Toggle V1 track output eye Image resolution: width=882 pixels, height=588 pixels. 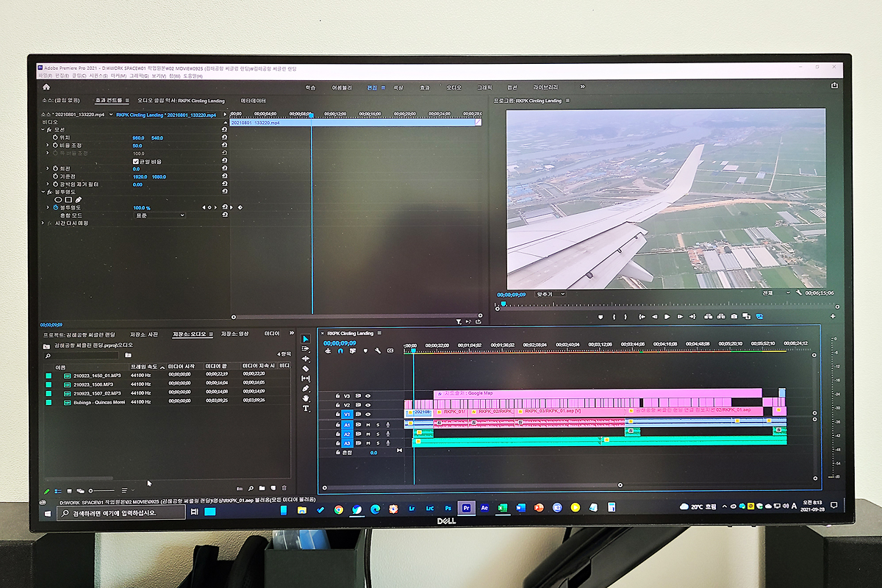pyautogui.click(x=368, y=415)
